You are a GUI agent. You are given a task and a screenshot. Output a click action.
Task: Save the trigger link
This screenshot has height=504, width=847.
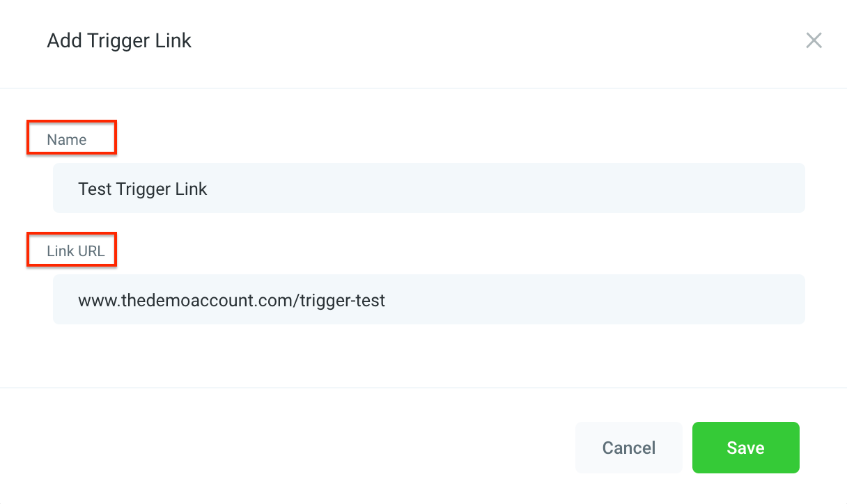point(745,448)
